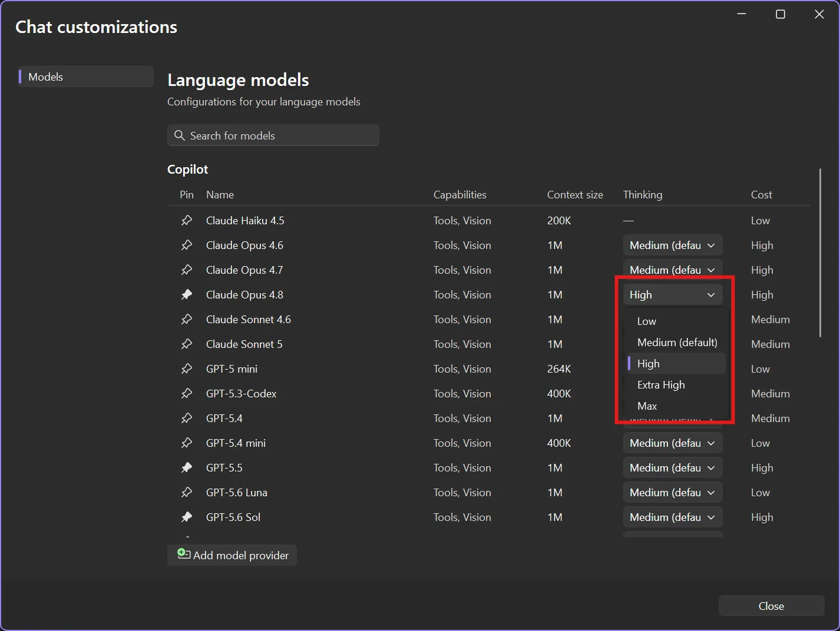Select the Claude Haiku 4.5 name
Image resolution: width=840 pixels, height=631 pixels.
tap(245, 221)
